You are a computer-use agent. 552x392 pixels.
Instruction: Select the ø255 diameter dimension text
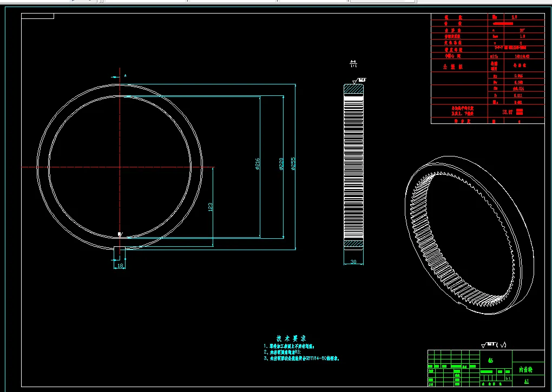point(293,164)
